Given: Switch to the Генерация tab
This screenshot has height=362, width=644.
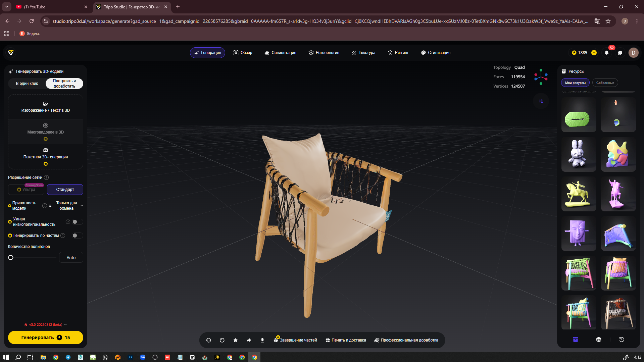Looking at the screenshot, I should coord(207,53).
